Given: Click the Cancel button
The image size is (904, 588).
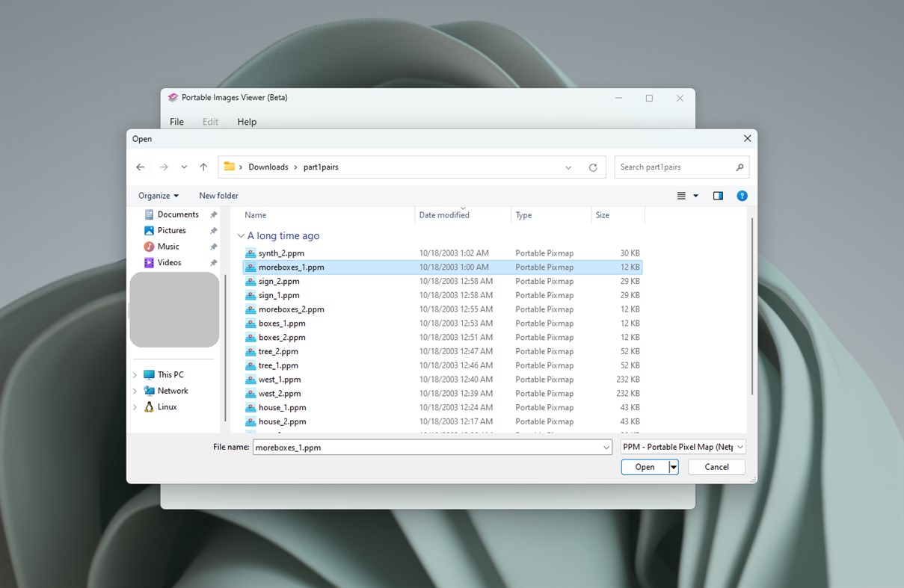Looking at the screenshot, I should pos(716,467).
